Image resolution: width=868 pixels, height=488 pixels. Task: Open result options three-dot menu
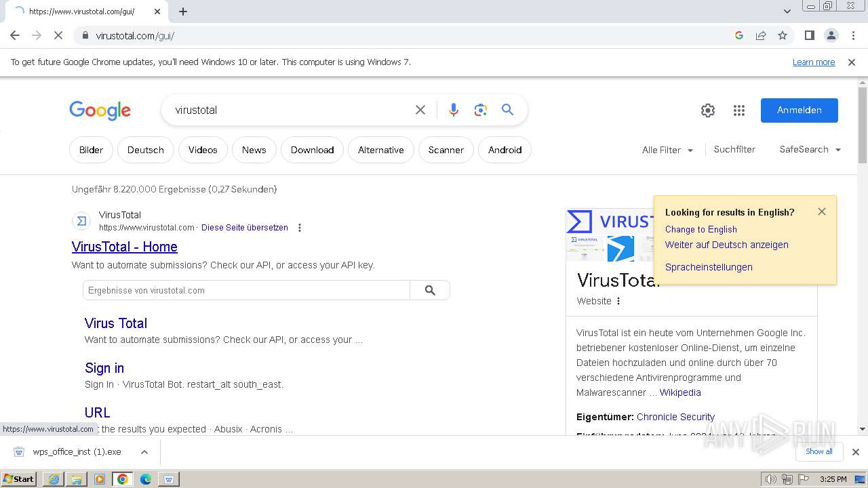[x=300, y=228]
